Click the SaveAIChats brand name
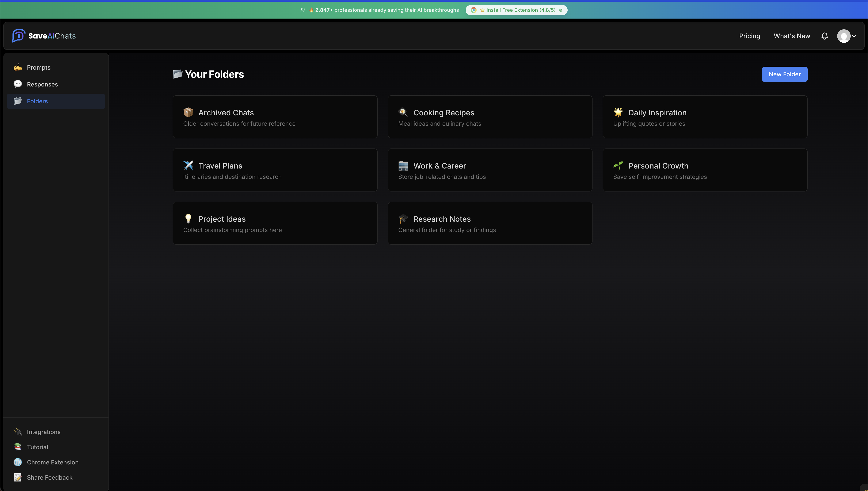The width and height of the screenshot is (868, 491). point(52,36)
